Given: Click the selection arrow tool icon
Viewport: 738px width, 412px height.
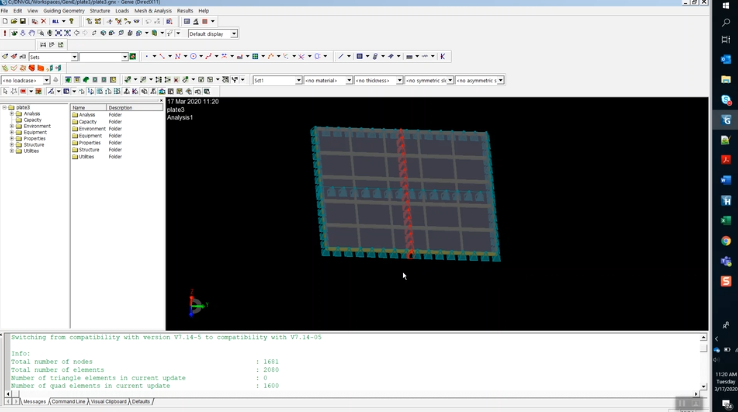Looking at the screenshot, I should pos(5,91).
